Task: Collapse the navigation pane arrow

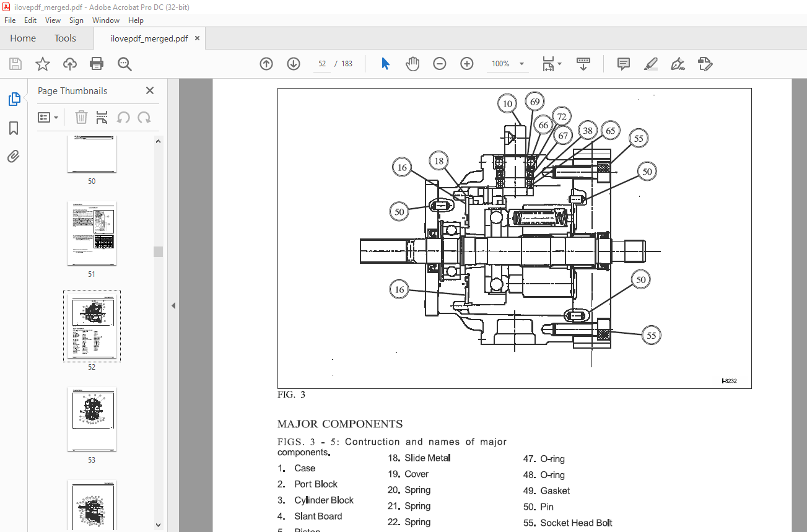Action: [x=173, y=305]
